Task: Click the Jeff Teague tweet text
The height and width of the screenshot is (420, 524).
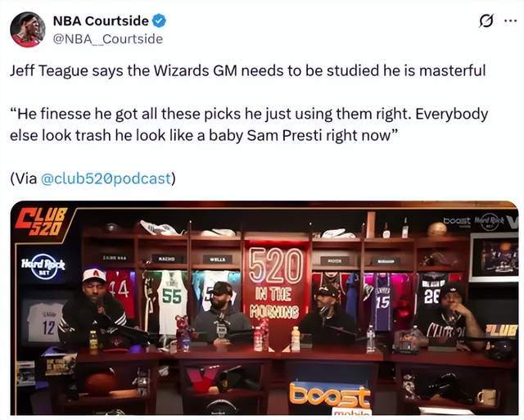Action: pyautogui.click(x=247, y=103)
